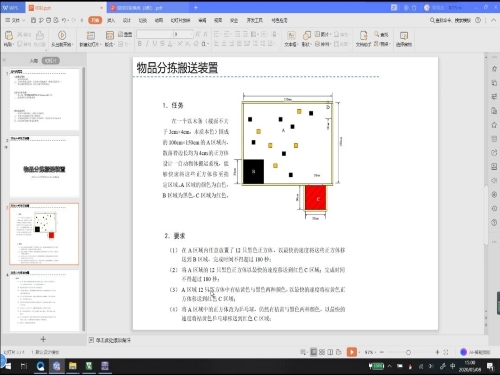
Task: Click orange play slideshow button in status bar
Action: (352, 352)
